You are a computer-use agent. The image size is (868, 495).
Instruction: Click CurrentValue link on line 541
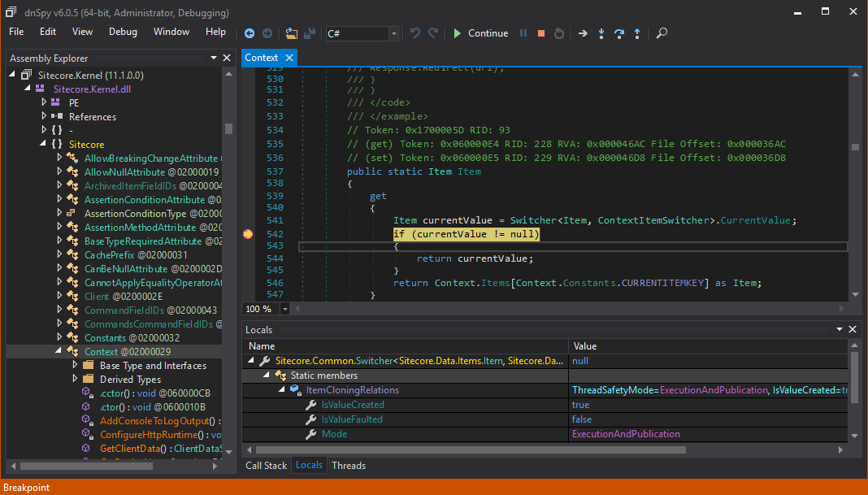[755, 220]
